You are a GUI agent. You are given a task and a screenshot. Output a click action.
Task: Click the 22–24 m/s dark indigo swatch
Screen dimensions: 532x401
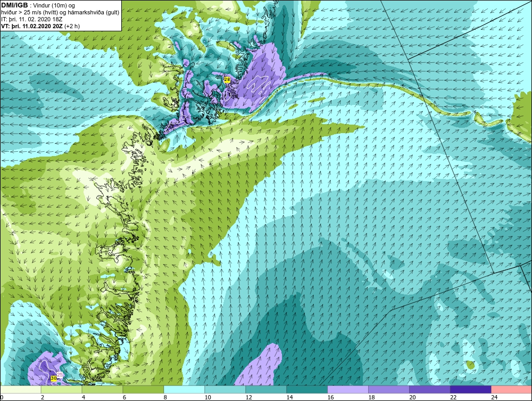[471, 389]
